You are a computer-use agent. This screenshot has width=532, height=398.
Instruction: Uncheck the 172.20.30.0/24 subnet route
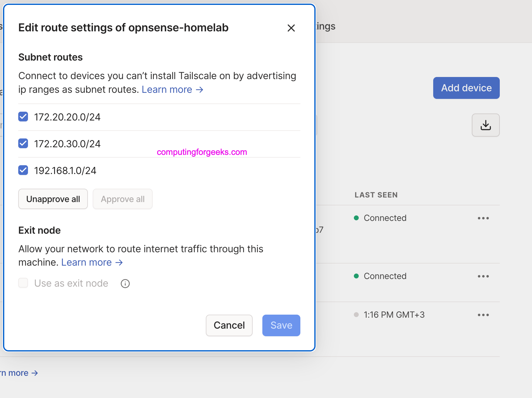pos(23,143)
